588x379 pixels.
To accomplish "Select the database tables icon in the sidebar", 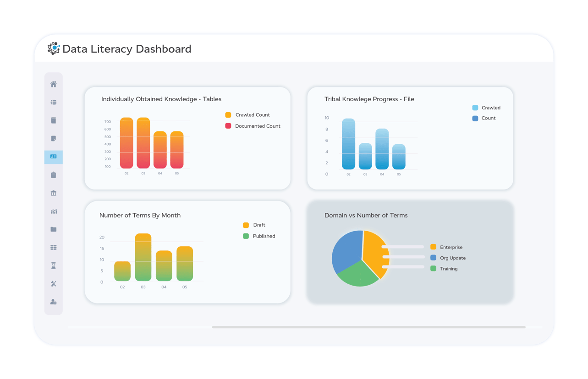I will click(53, 102).
